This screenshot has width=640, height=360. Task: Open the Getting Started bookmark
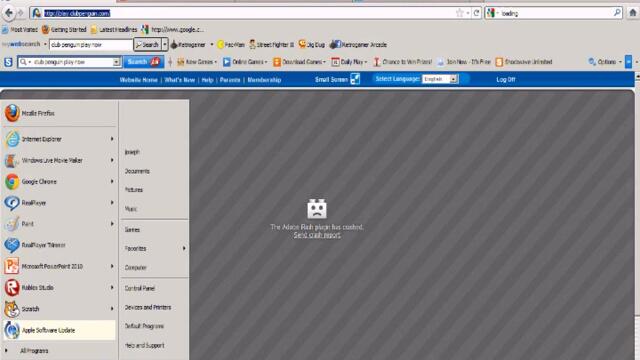tap(64, 29)
